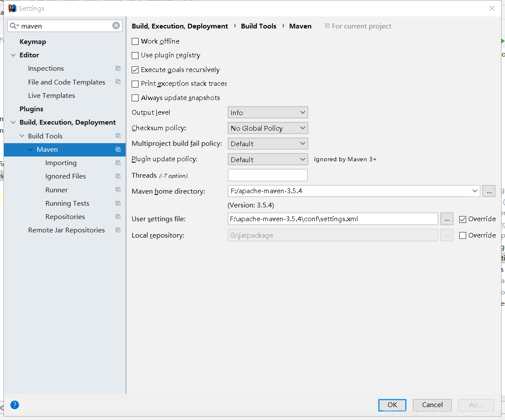Toggle Override for User settings file
505x420 pixels.
463,219
